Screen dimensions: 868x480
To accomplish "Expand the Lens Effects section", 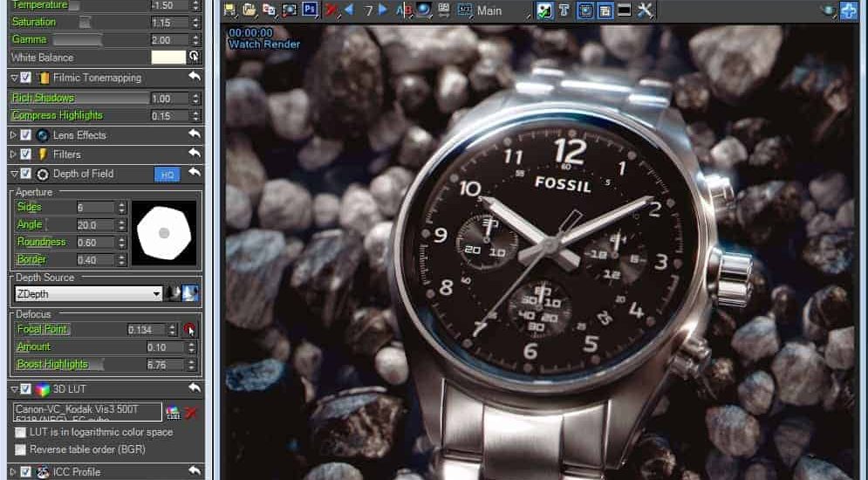I will [x=13, y=135].
